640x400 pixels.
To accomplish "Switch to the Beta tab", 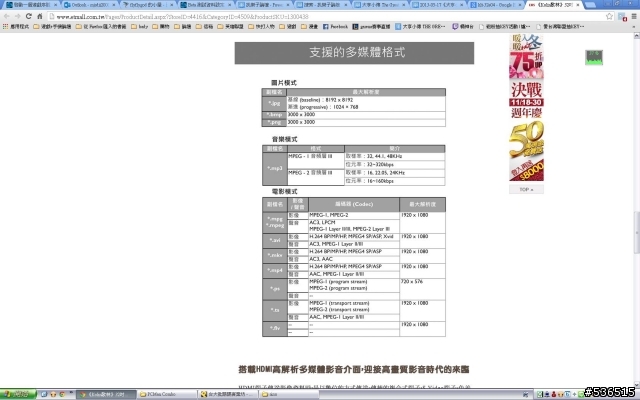I will point(206,5).
